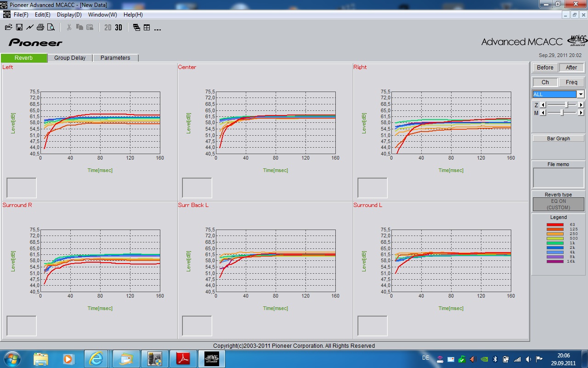Click the File memo text box
588x368 pixels.
(558, 178)
